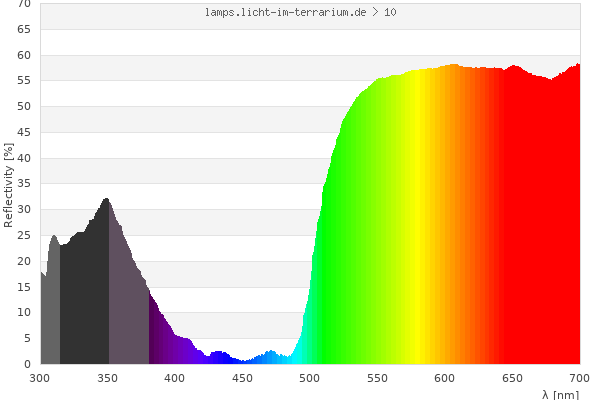Click the Reflectivity [%] y-axis label
This screenshot has height=400, width=600.
(9, 185)
